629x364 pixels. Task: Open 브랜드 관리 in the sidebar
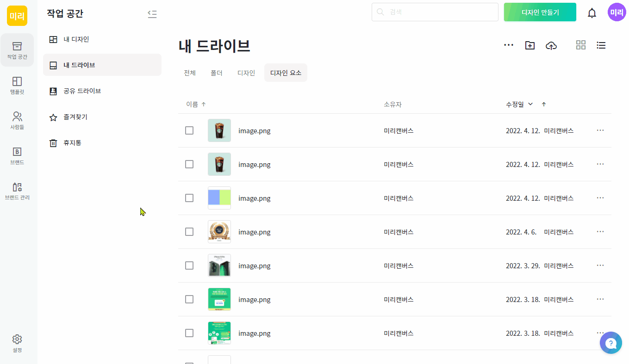(17, 191)
